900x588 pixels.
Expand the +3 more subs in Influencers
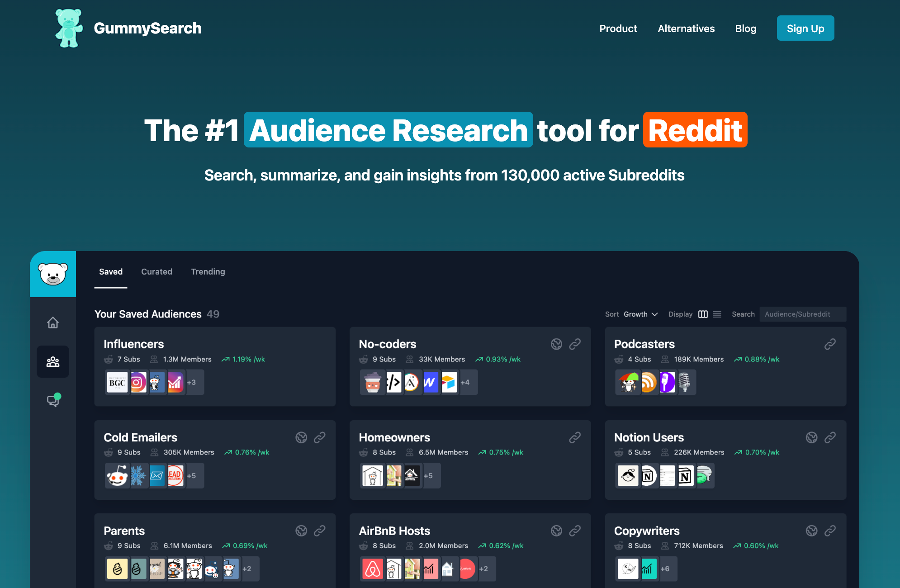(191, 383)
